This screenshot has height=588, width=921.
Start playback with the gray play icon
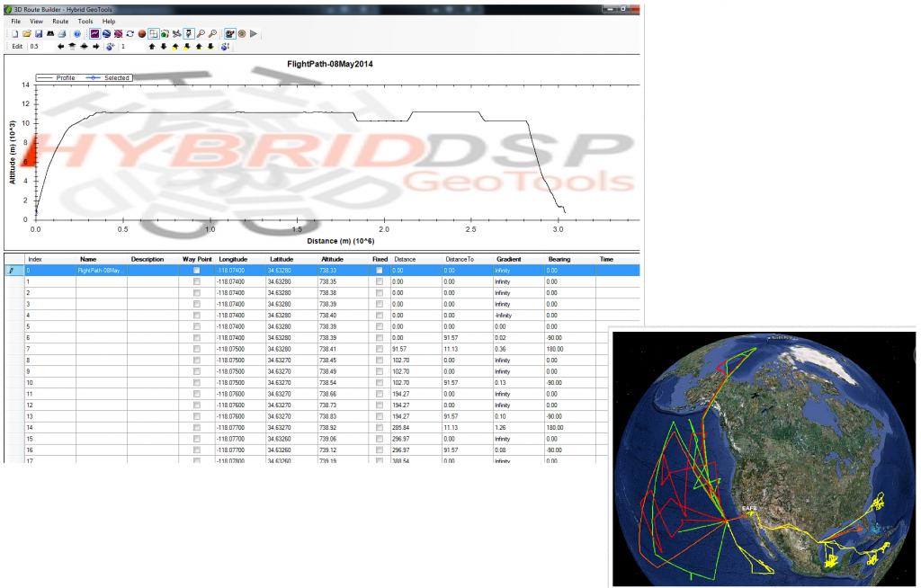click(254, 34)
